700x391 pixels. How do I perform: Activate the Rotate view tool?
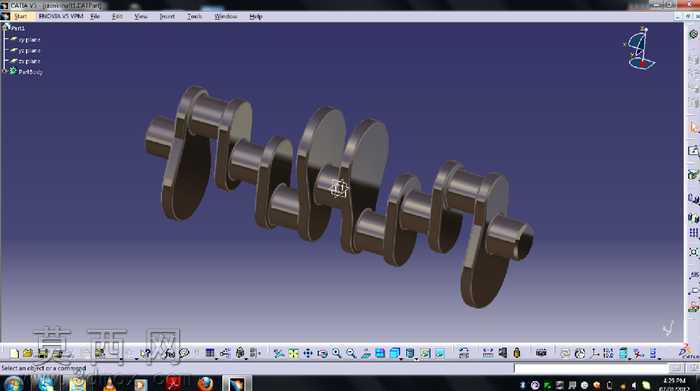322,354
